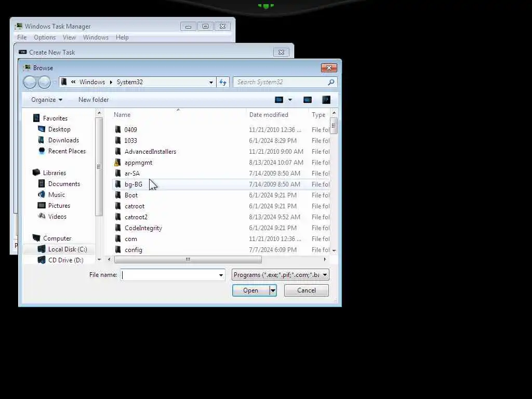Click the Back navigation arrow in Browse
The width and height of the screenshot is (532, 399).
[30, 82]
